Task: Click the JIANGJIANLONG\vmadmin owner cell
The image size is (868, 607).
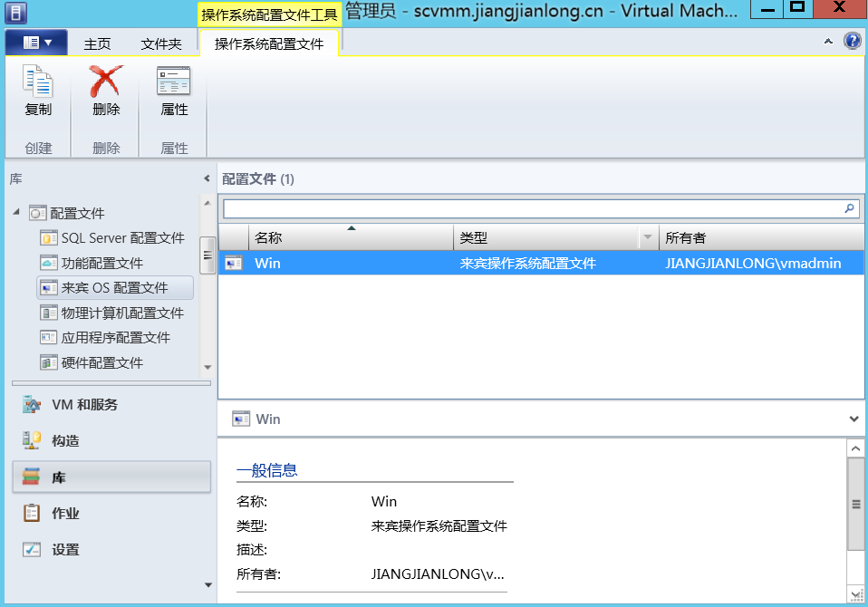Action: click(x=753, y=264)
